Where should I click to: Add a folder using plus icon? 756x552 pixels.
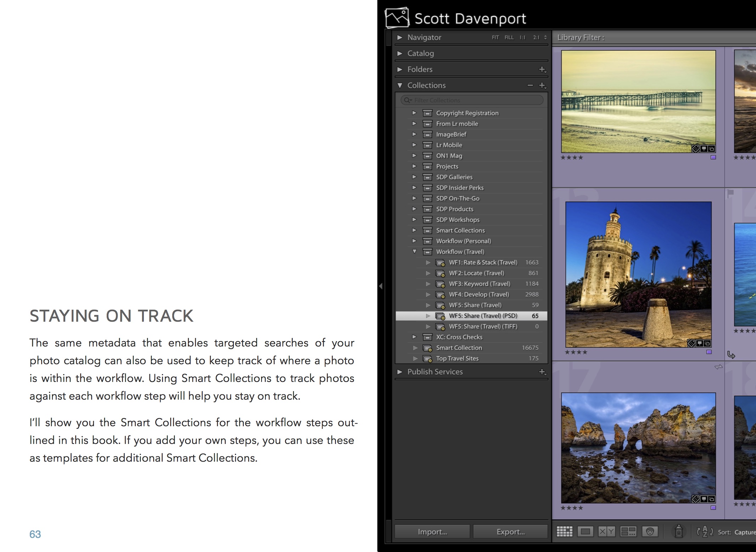tap(542, 69)
